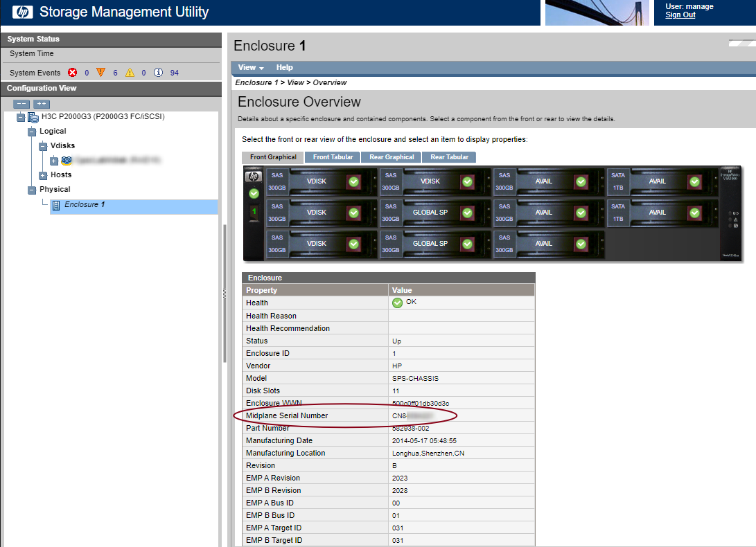Select Enclosure 1 tree label
756x547 pixels.
pyautogui.click(x=85, y=204)
